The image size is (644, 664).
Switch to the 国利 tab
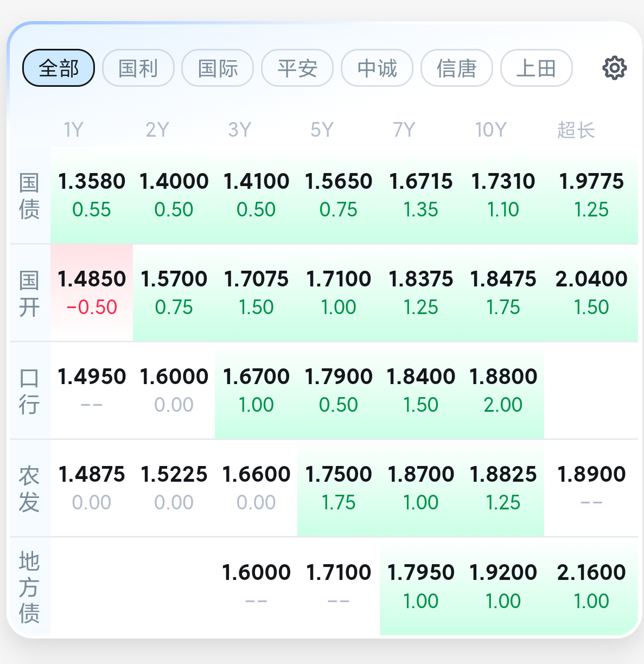[x=138, y=68]
